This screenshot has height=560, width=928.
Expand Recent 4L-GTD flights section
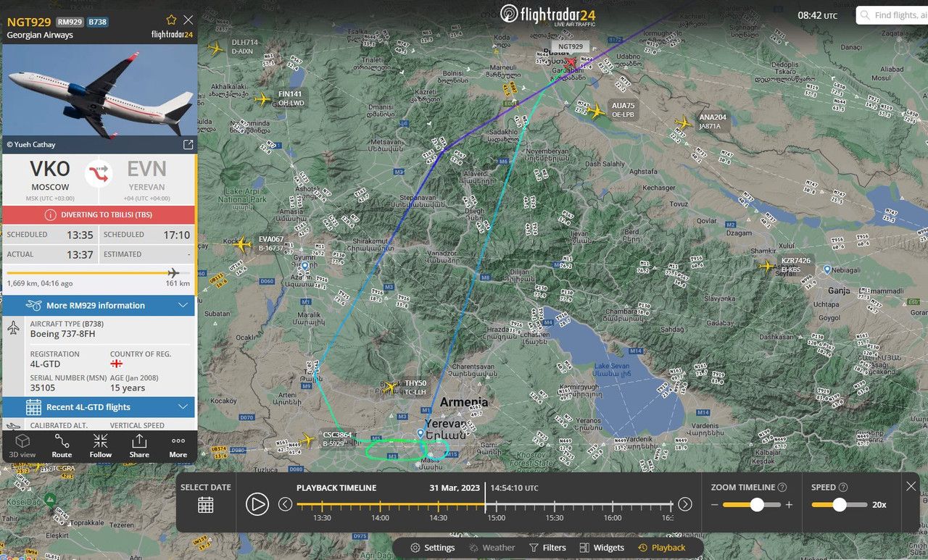tap(99, 407)
